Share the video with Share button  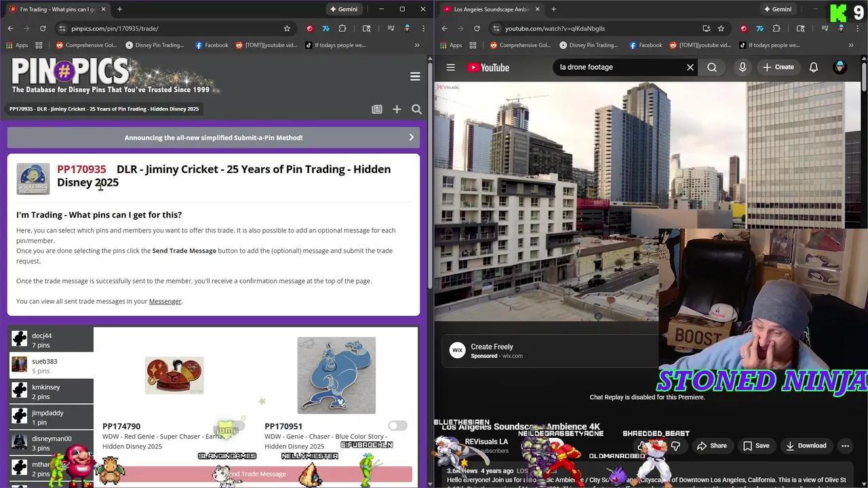[x=712, y=446]
